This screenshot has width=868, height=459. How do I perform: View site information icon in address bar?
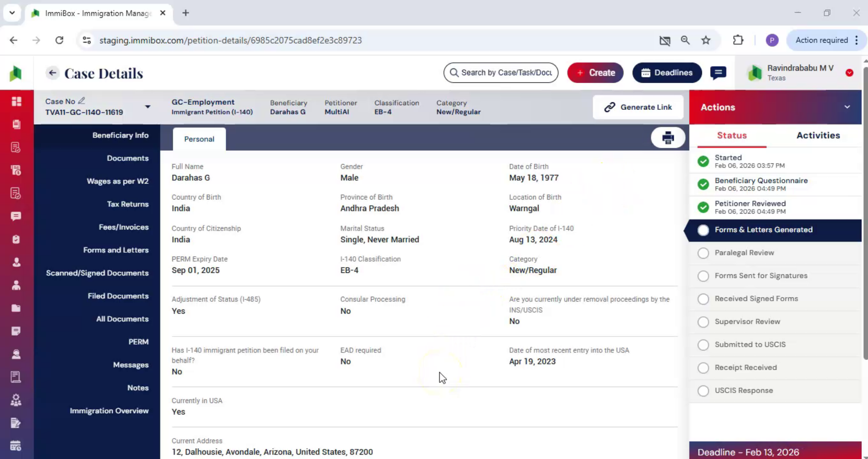[x=87, y=40]
